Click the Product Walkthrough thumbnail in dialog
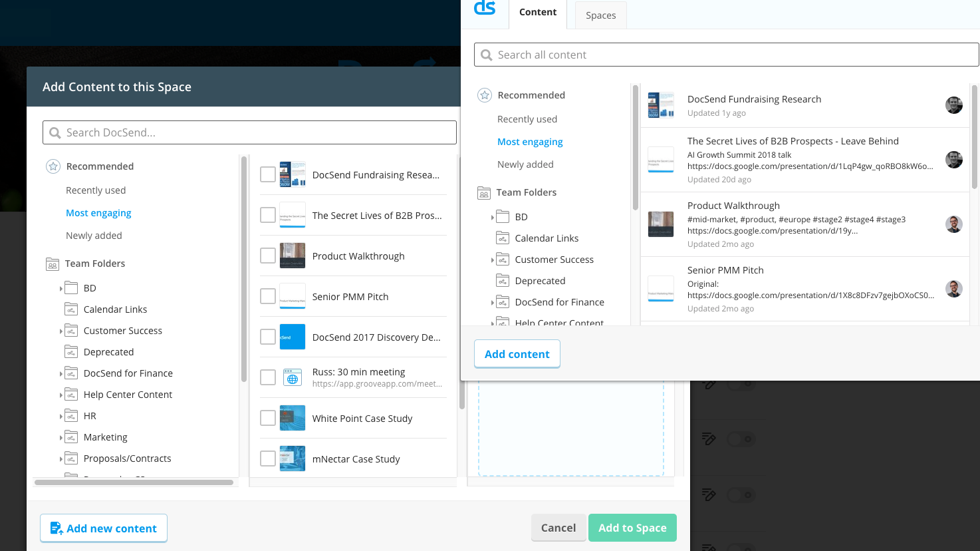 [x=293, y=256]
